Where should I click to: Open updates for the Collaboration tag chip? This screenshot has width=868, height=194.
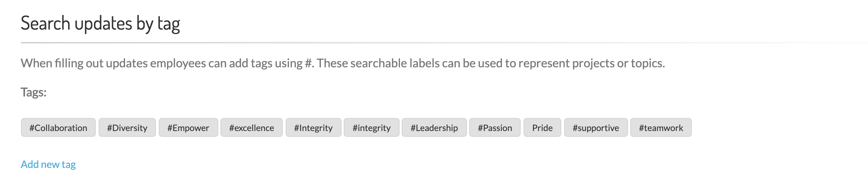pos(58,128)
